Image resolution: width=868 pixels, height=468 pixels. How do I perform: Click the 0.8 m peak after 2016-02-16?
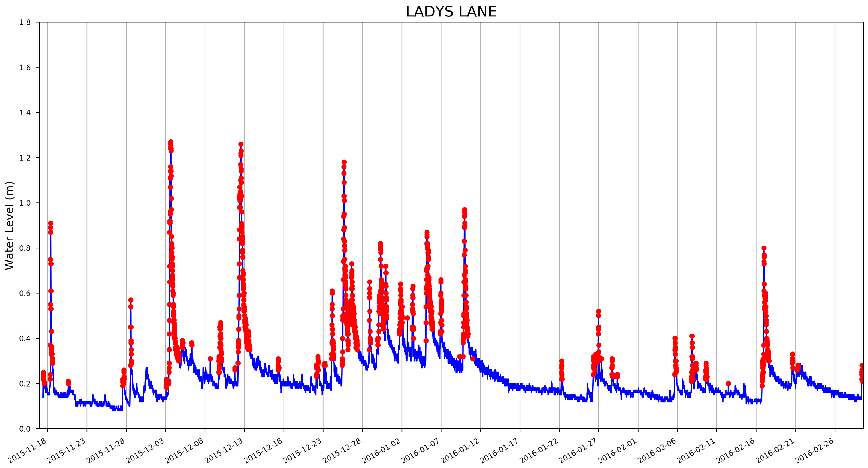pyautogui.click(x=764, y=248)
